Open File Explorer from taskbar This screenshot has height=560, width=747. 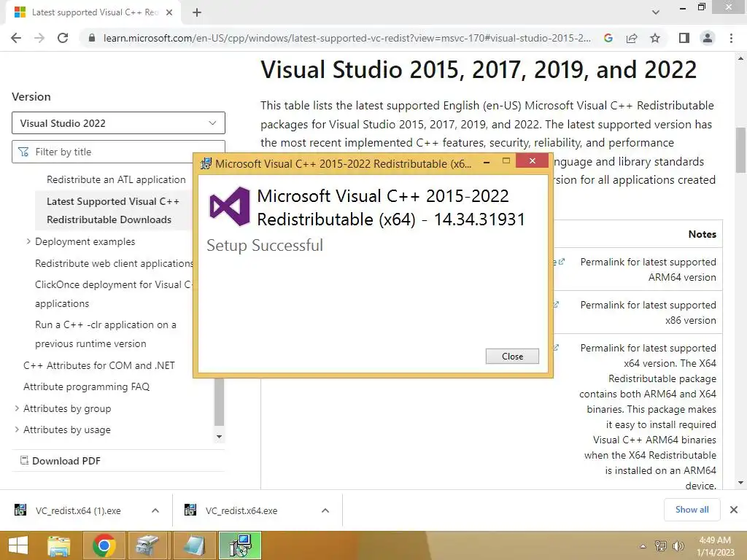click(x=59, y=545)
